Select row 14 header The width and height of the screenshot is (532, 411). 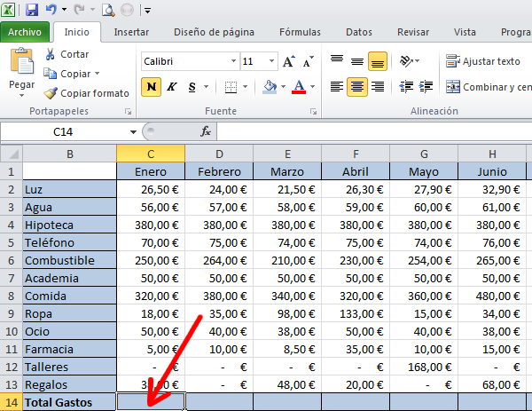pyautogui.click(x=12, y=402)
